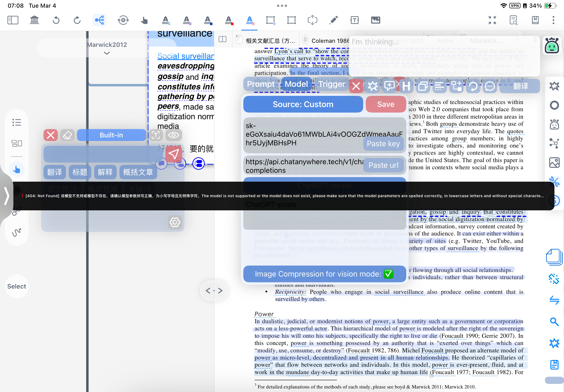This screenshot has height=392, width=564.
Task: Send the chat message with paper plane
Action: 174,154
